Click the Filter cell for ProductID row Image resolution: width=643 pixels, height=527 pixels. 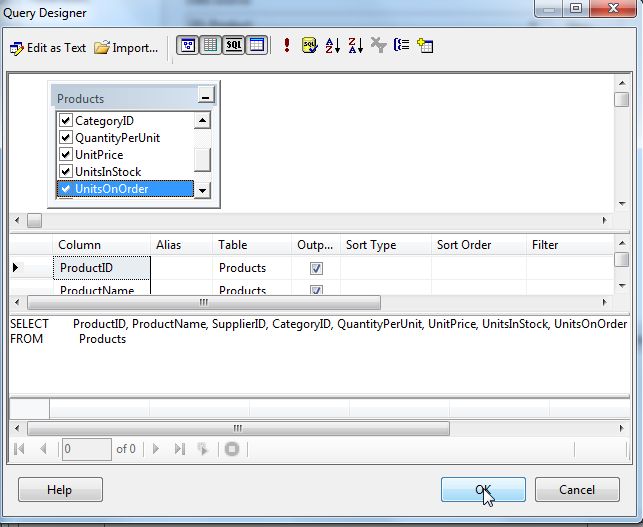pos(570,268)
